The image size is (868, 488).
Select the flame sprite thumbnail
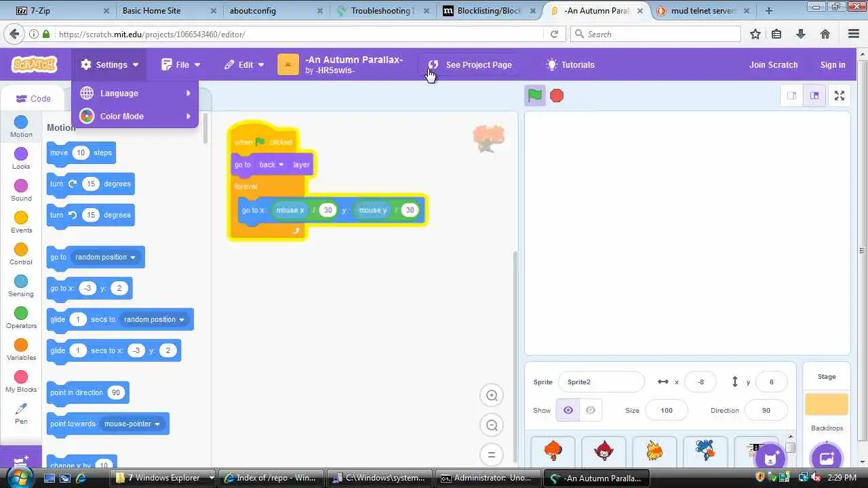click(x=654, y=451)
